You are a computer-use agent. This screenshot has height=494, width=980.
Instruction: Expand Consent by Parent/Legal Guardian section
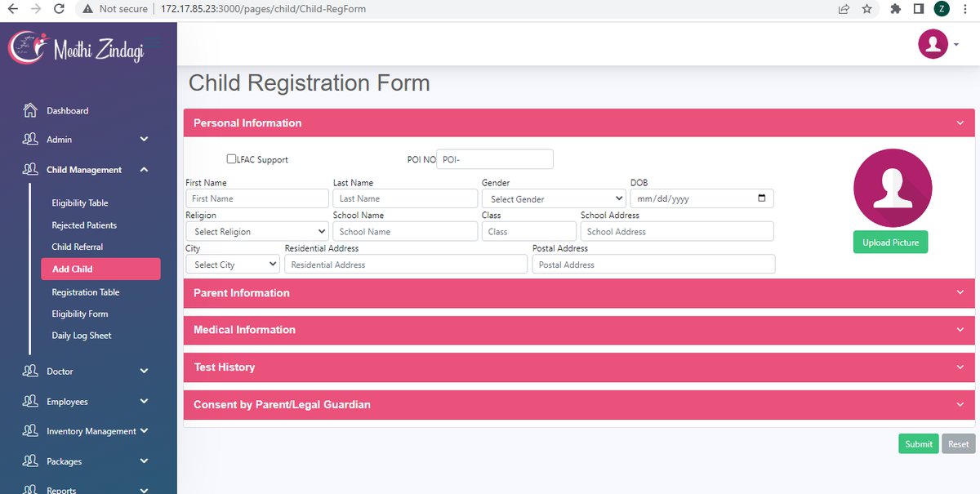point(579,404)
